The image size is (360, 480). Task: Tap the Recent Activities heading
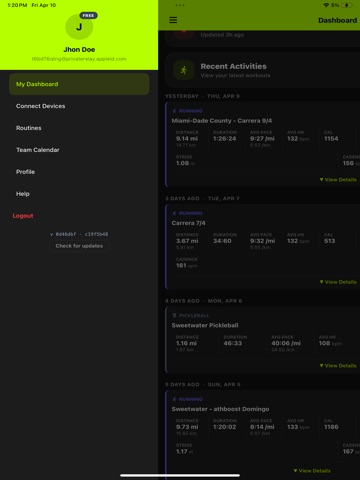[233, 66]
